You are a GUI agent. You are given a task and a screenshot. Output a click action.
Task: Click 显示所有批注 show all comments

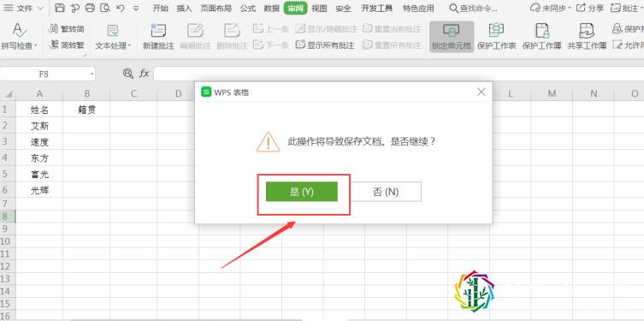[x=325, y=45]
